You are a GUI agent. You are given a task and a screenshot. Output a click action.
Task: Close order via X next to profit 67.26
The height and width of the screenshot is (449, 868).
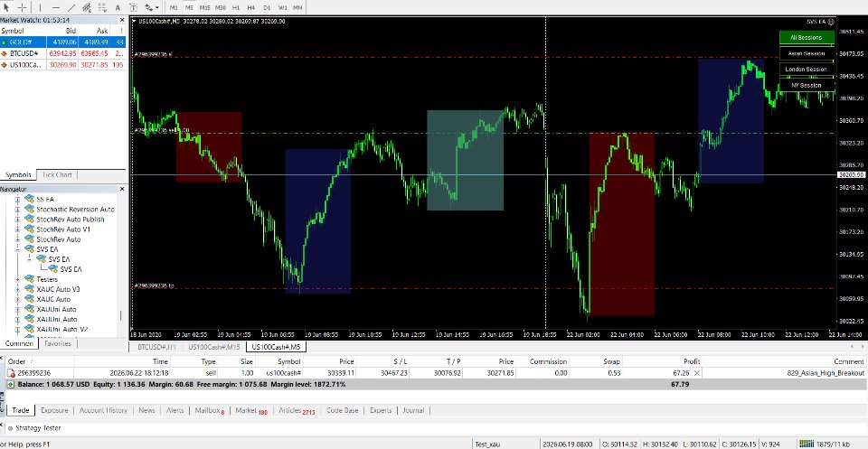(x=697, y=373)
